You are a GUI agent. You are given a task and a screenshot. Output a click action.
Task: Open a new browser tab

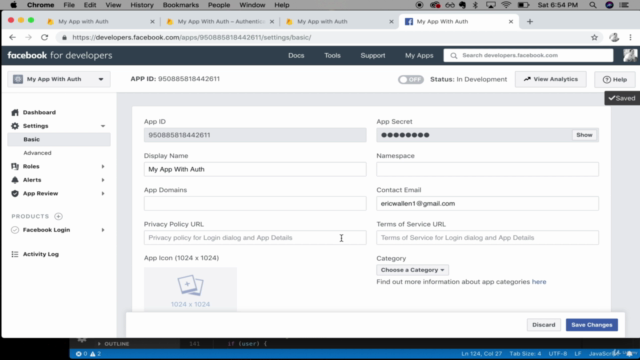[530, 22]
